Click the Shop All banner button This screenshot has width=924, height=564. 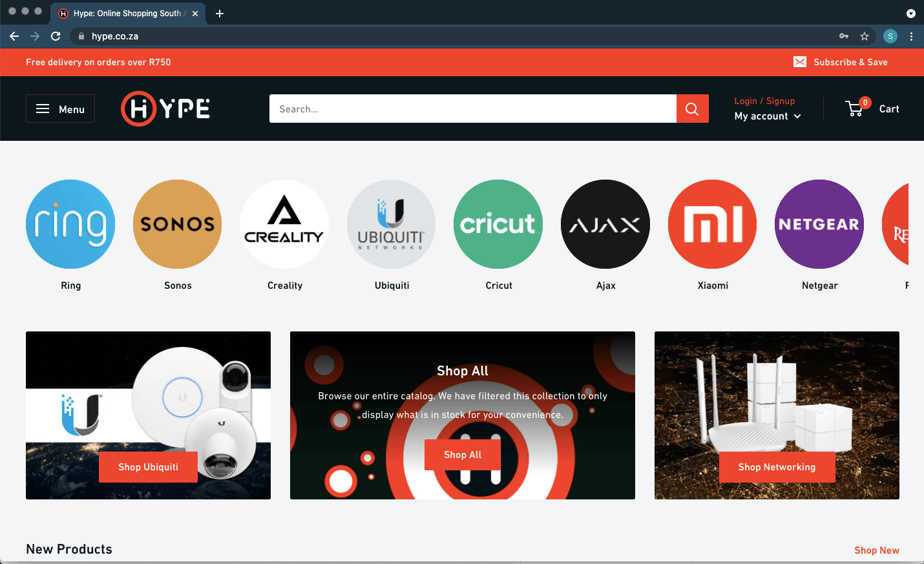pyautogui.click(x=463, y=455)
